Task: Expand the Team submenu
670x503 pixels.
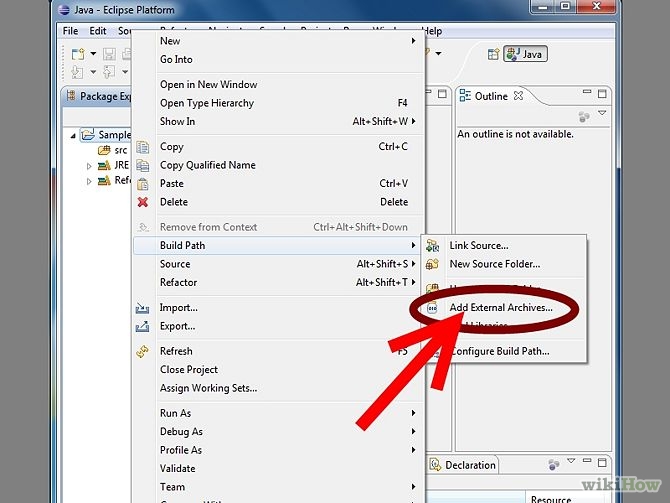Action: pos(279,486)
